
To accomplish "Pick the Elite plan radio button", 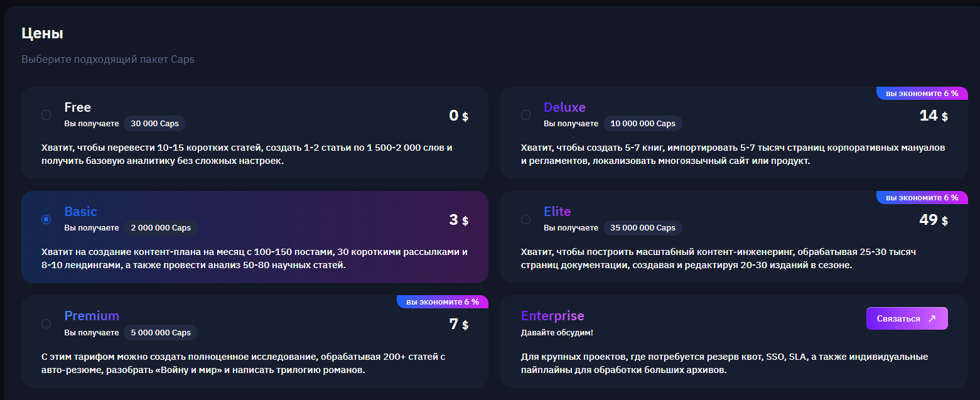I will [x=525, y=219].
